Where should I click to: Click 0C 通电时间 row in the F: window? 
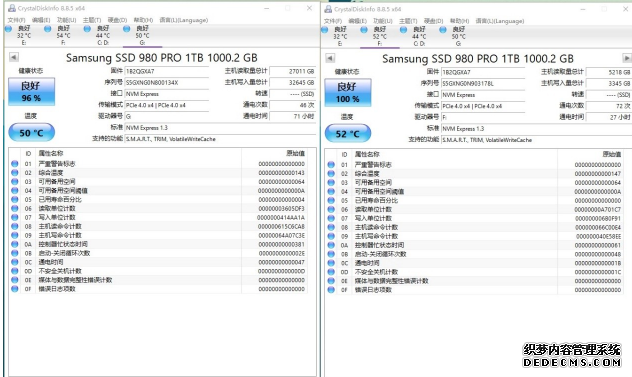pyautogui.click(x=474, y=263)
